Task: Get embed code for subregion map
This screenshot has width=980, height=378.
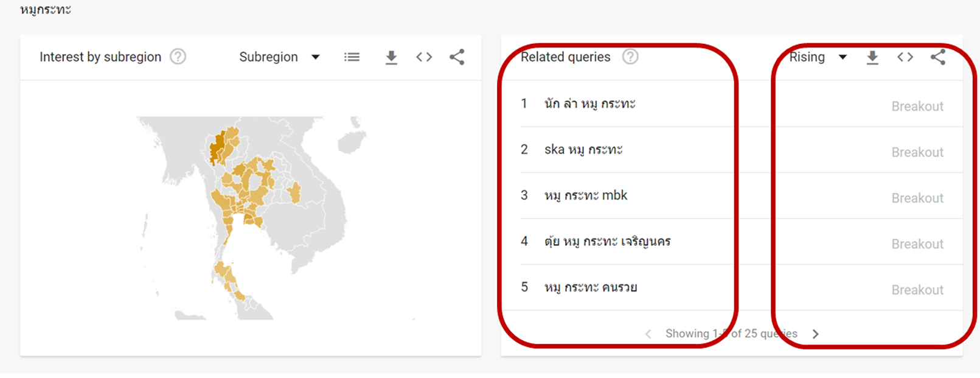Action: point(424,57)
